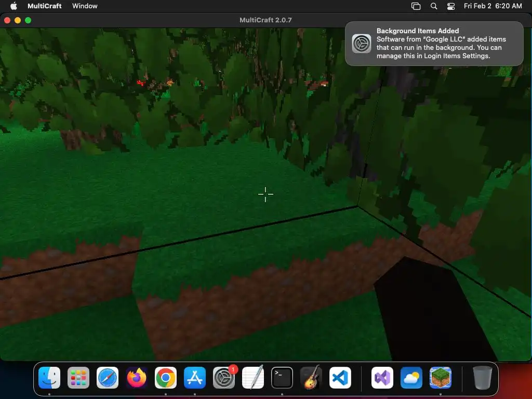Open Terminal from the dock
532x399 pixels.
point(282,378)
